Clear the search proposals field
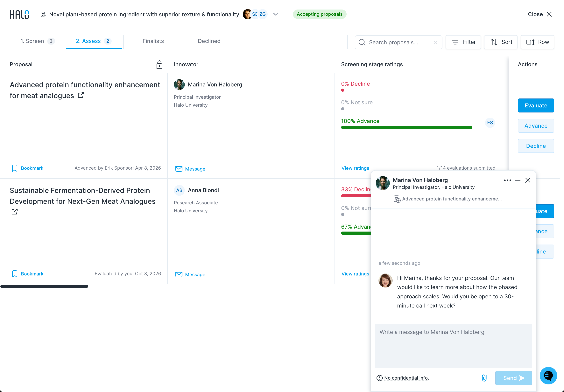564x392 pixels. 435,42
